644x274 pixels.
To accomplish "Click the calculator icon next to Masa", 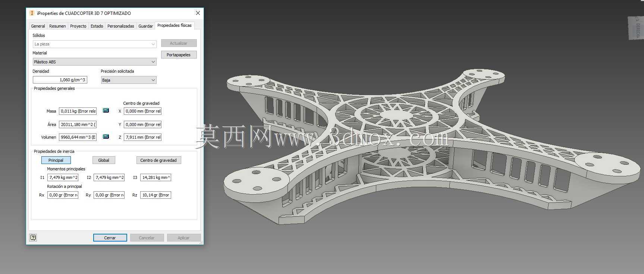I will point(106,111).
